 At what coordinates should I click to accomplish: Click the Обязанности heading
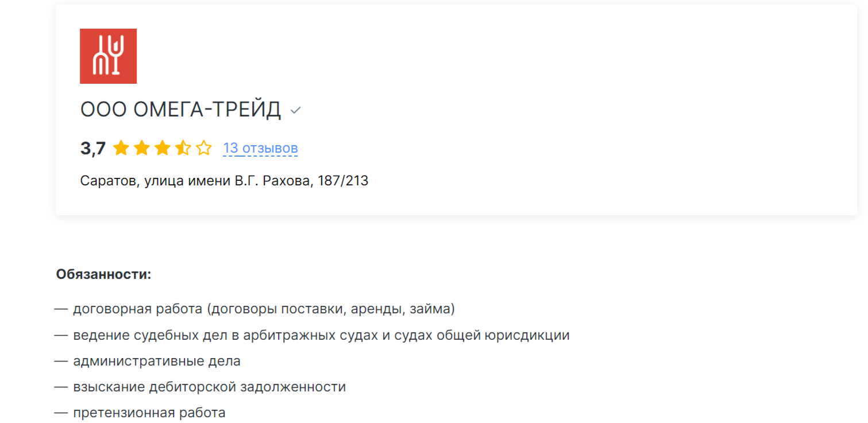(x=103, y=274)
